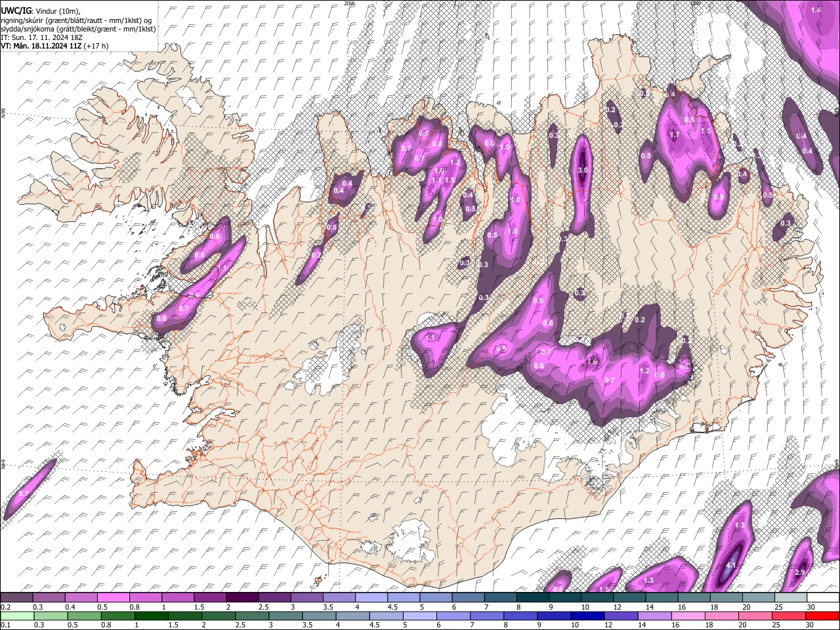Click the darkest green 1 swatch in lower legend

(x=151, y=616)
